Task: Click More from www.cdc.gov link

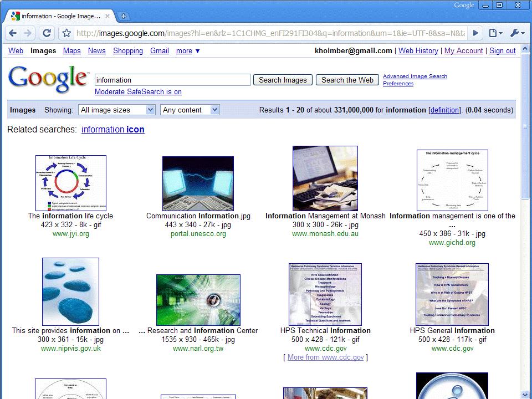Action: (x=326, y=357)
